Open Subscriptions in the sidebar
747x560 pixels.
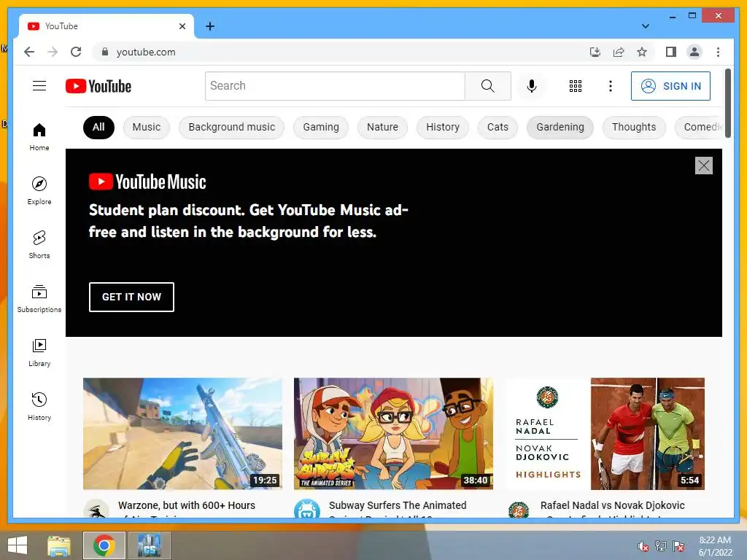coord(39,298)
